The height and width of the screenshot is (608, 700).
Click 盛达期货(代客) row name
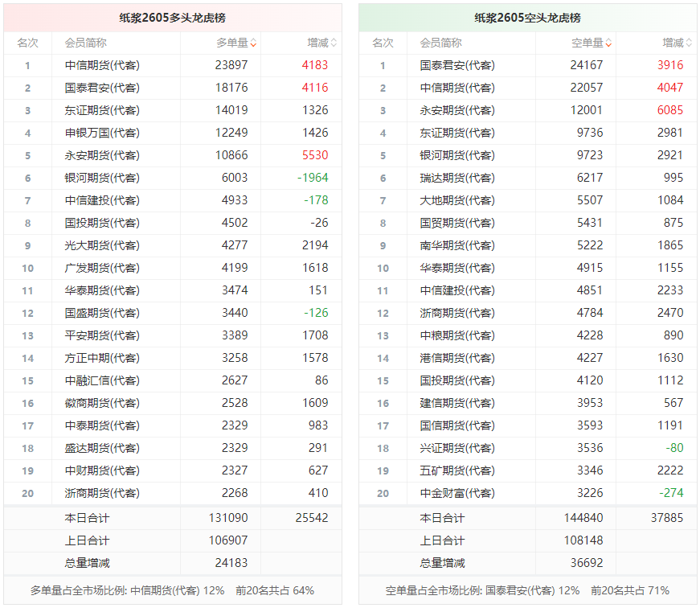click(102, 448)
